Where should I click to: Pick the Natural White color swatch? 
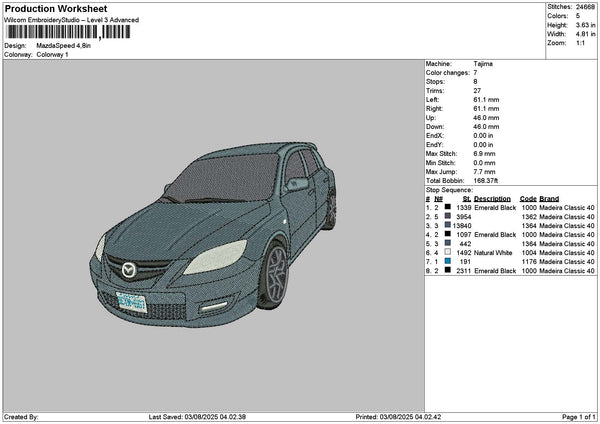[447, 252]
